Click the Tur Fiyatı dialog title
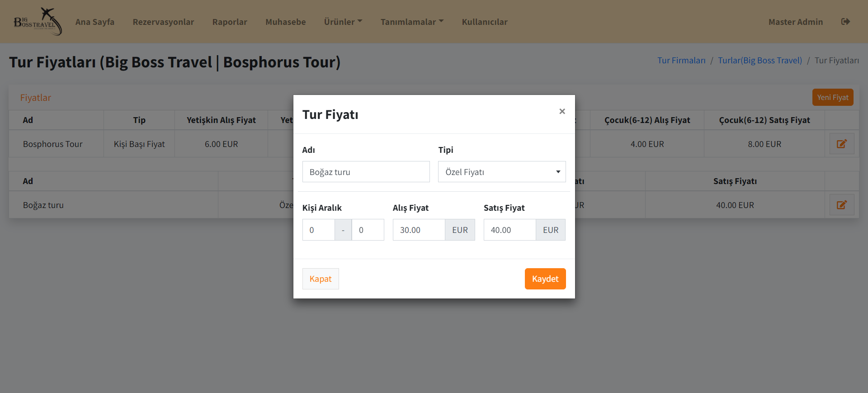This screenshot has width=868, height=393. (330, 115)
